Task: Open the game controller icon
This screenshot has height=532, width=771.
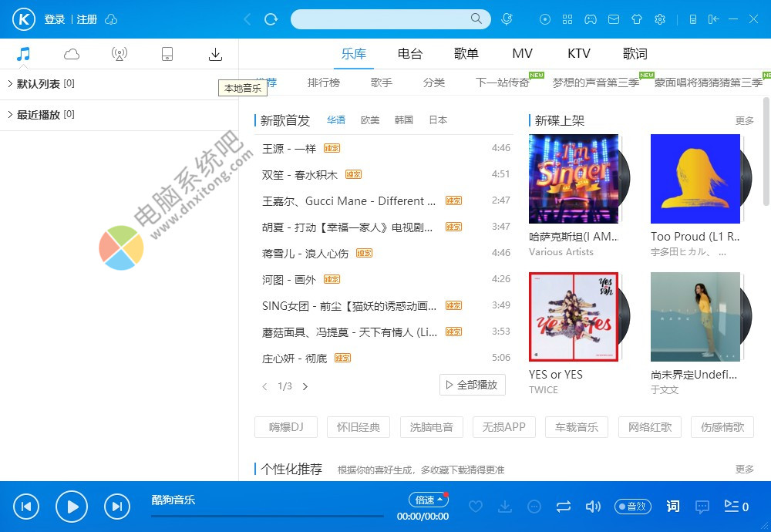Action: [591, 19]
